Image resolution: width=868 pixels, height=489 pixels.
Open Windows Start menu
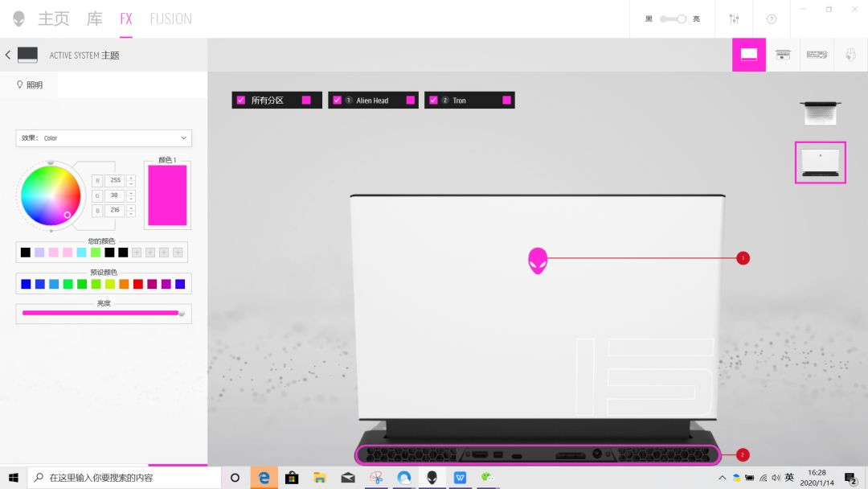14,478
